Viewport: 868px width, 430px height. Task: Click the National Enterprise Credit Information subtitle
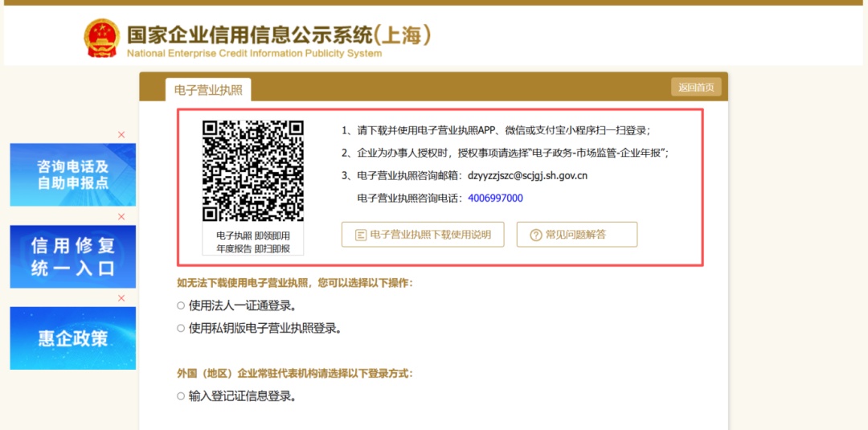coord(254,54)
